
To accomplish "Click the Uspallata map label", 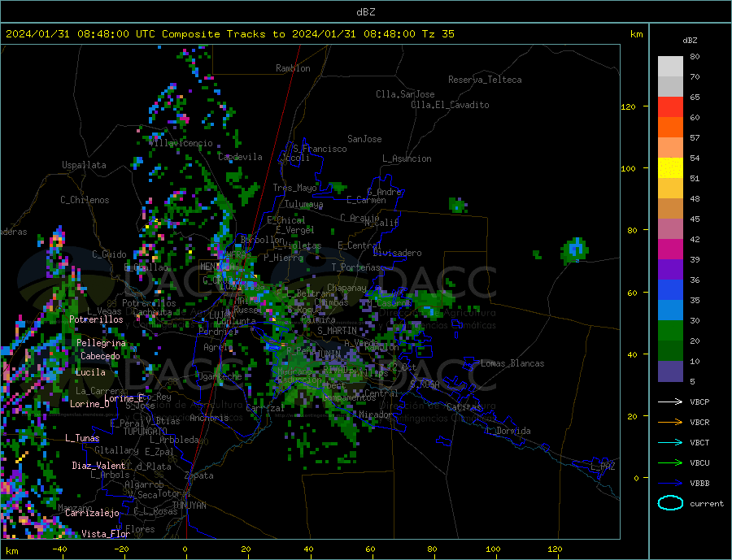I will pos(84,165).
